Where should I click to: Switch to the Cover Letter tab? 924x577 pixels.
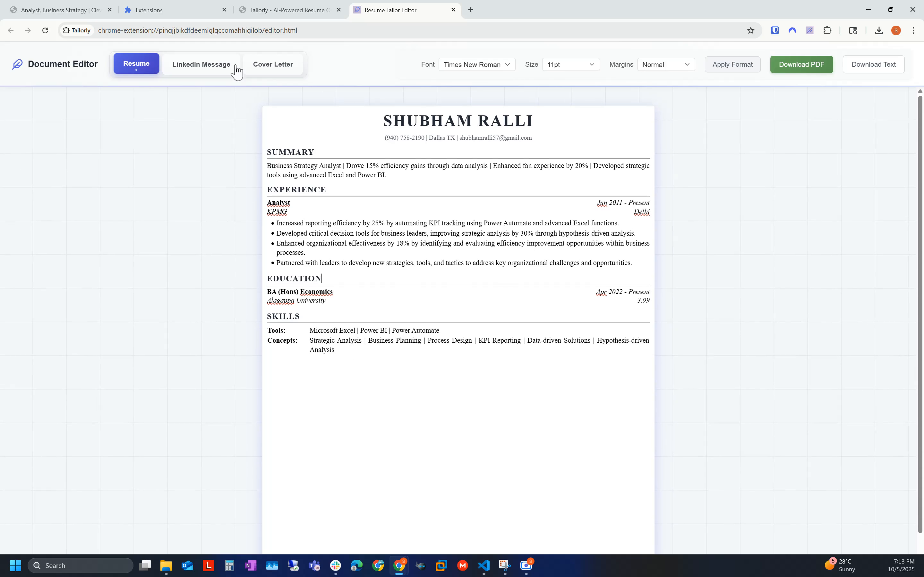tap(273, 64)
